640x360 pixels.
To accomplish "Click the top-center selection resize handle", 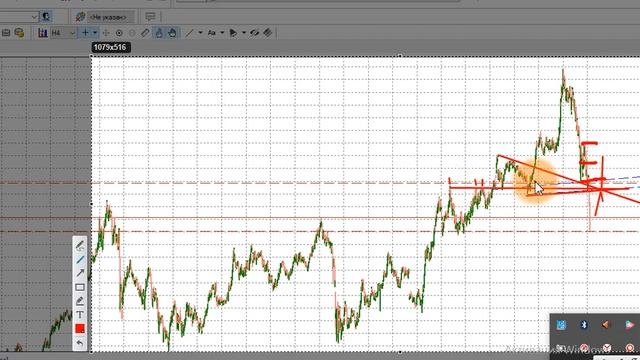I will (400, 56).
